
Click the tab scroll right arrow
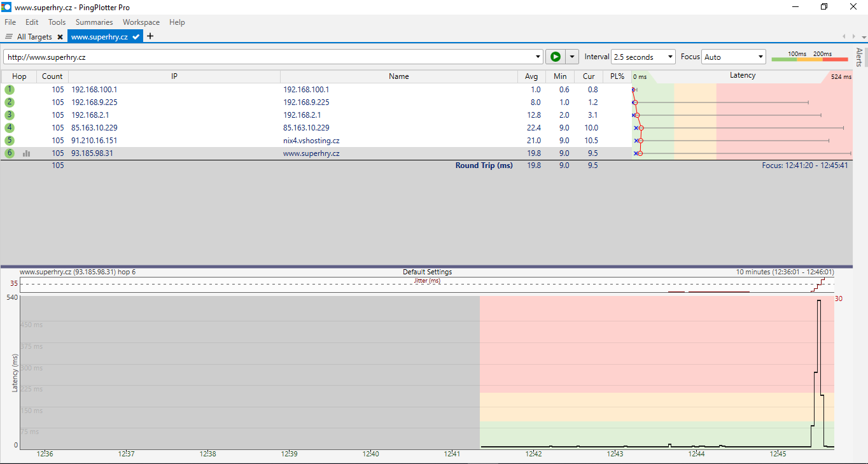click(x=852, y=37)
